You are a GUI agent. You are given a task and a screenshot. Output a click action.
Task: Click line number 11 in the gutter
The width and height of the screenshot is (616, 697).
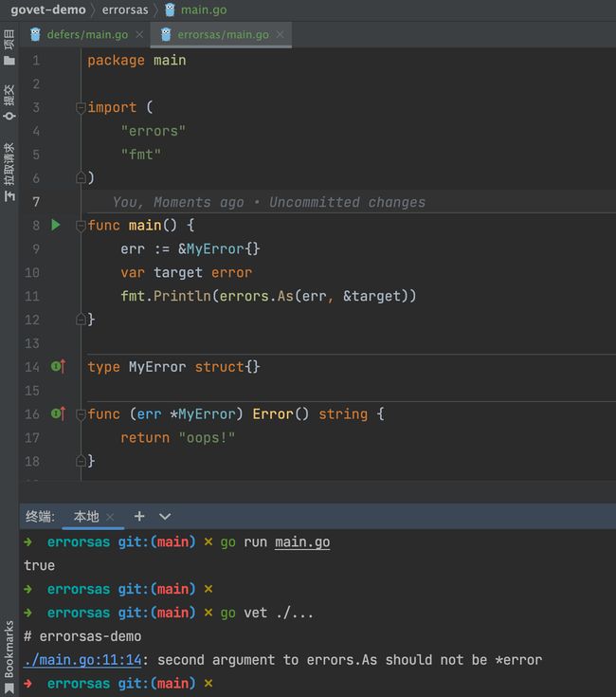pyautogui.click(x=32, y=296)
